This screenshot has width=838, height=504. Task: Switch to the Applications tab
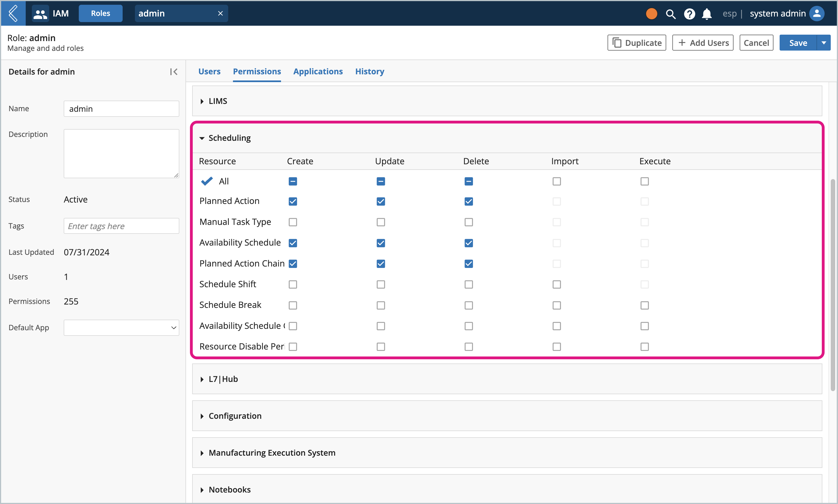[x=318, y=71]
